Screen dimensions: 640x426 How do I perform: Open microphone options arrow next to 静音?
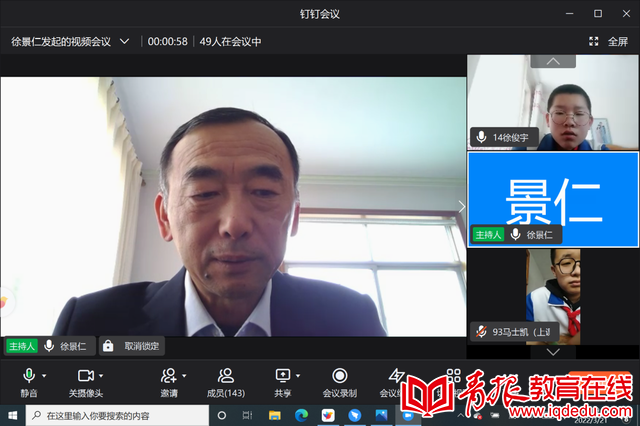coord(44,376)
